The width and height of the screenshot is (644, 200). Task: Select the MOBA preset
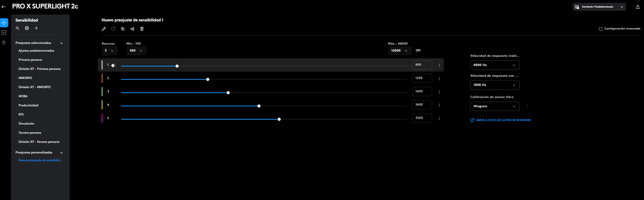click(23, 96)
